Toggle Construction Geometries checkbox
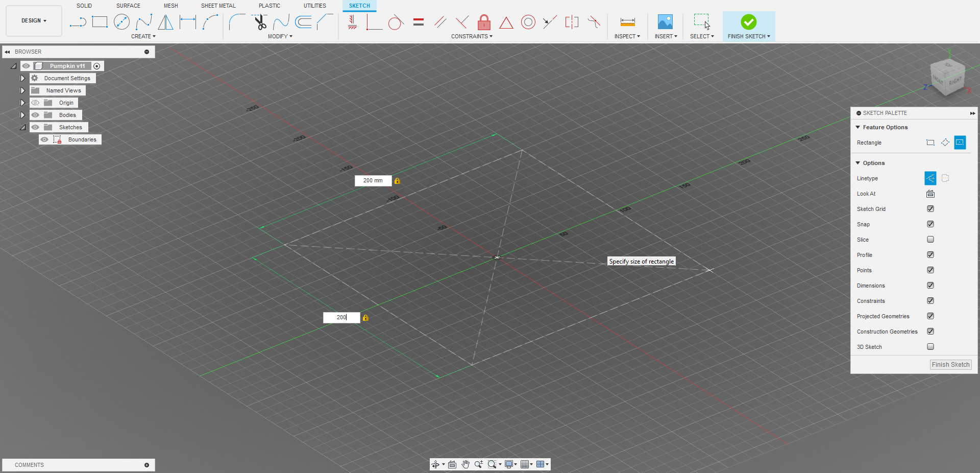The image size is (980, 473). pyautogui.click(x=930, y=332)
